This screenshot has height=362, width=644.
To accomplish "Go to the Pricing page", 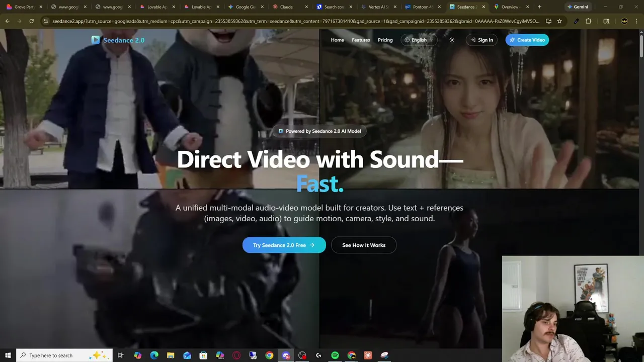I will pyautogui.click(x=385, y=40).
